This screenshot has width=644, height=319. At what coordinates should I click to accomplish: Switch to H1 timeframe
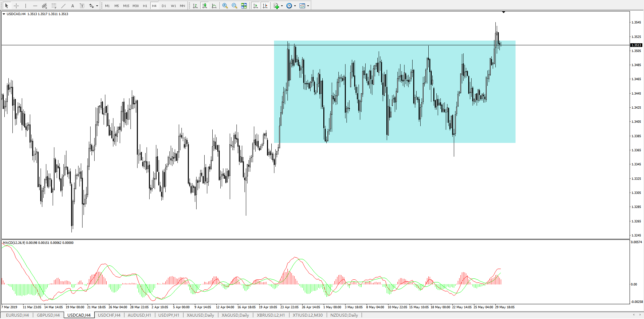coord(145,6)
